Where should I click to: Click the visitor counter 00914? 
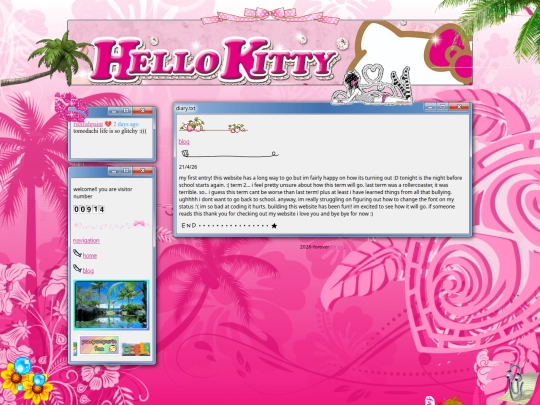click(89, 209)
